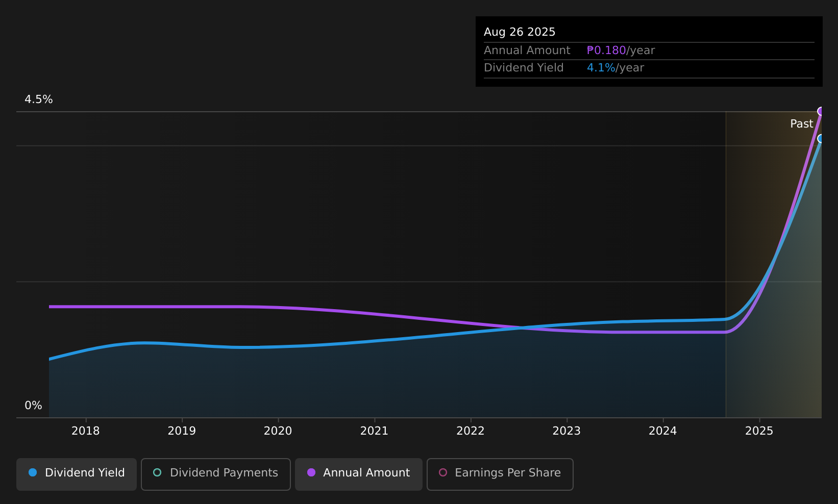Toggle the Dividend Yield legend series

coord(77,474)
